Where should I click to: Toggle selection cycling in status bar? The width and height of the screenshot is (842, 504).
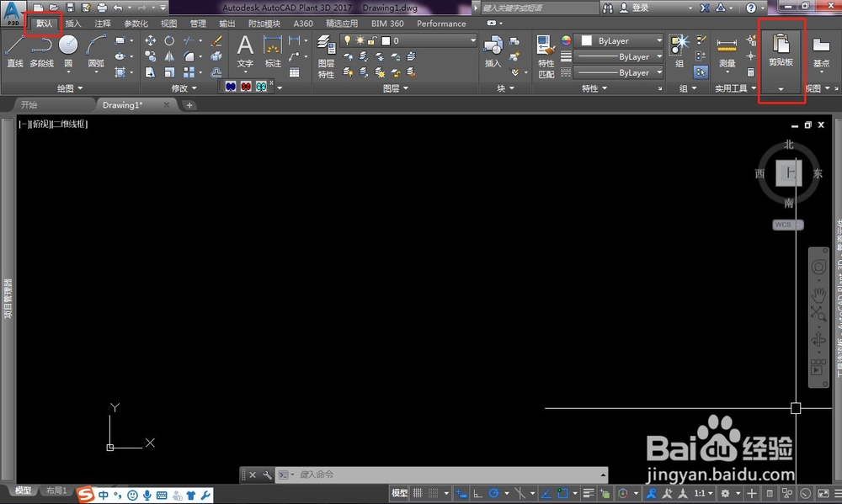click(x=605, y=493)
